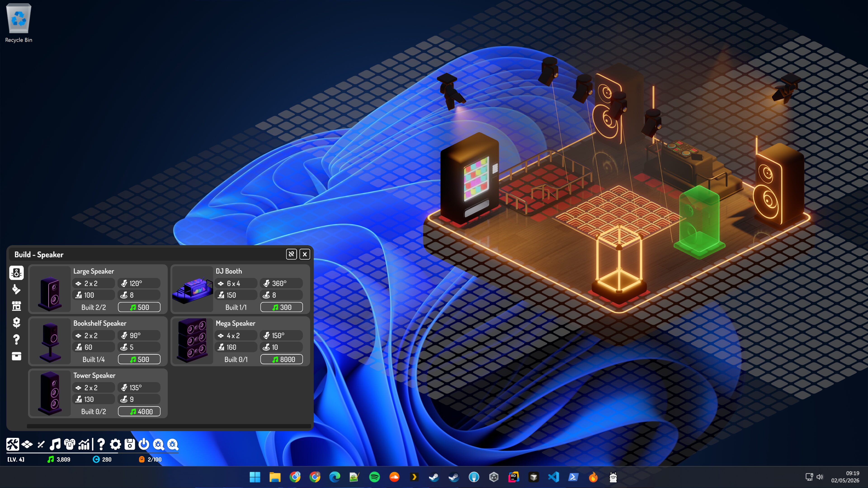This screenshot has height=488, width=868.
Task: Toggle pin icon on Build - Speaker panel
Action: click(291, 254)
